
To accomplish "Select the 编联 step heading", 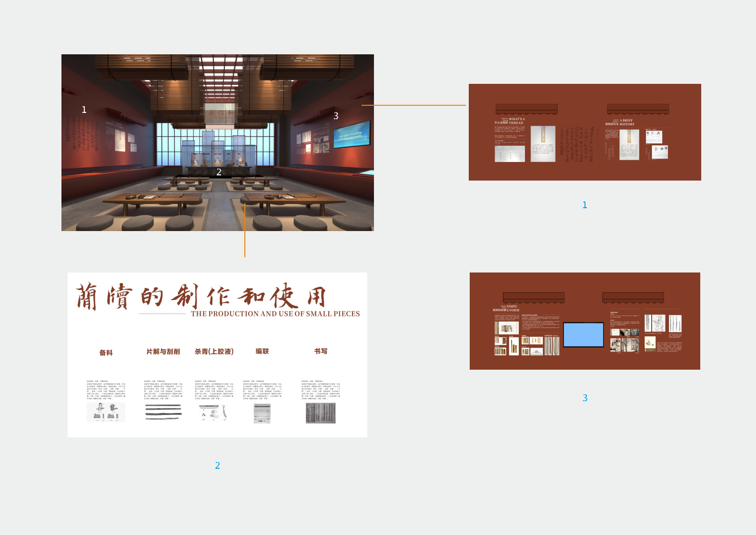I will pyautogui.click(x=262, y=351).
